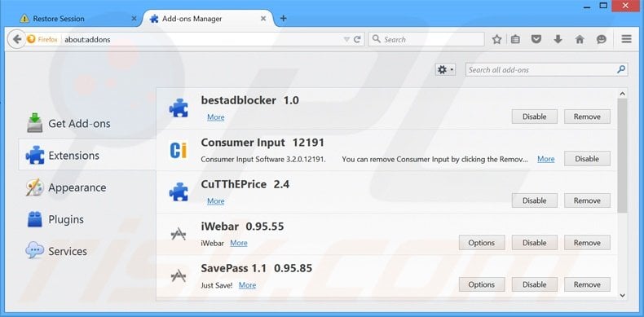Go to the Home page icon
This screenshot has height=317, width=644.
[580, 39]
